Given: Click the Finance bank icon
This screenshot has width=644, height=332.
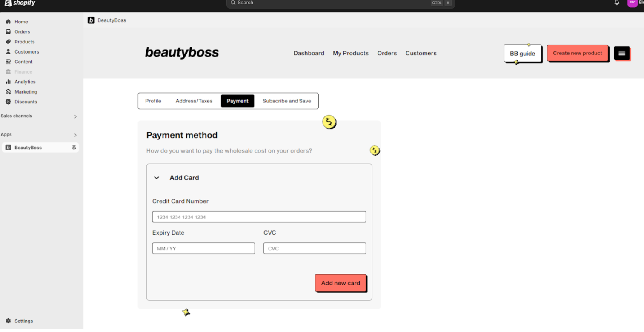Looking at the screenshot, I should pos(8,72).
